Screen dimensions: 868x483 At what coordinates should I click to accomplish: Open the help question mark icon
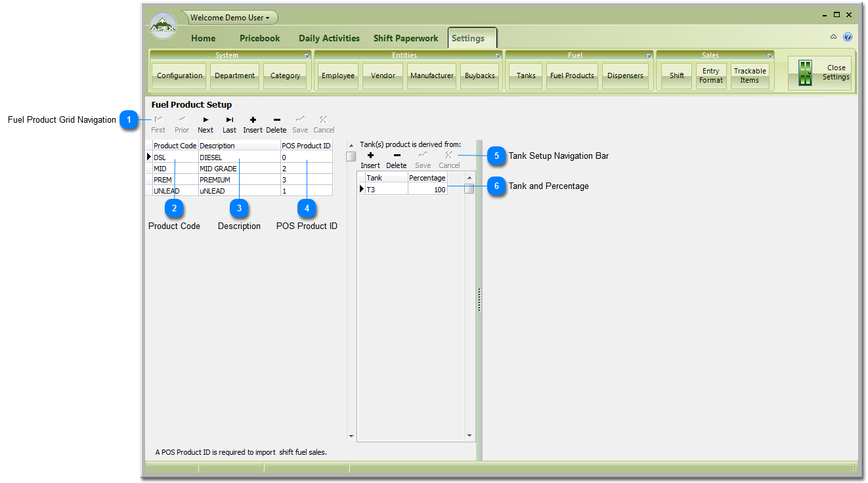click(848, 37)
